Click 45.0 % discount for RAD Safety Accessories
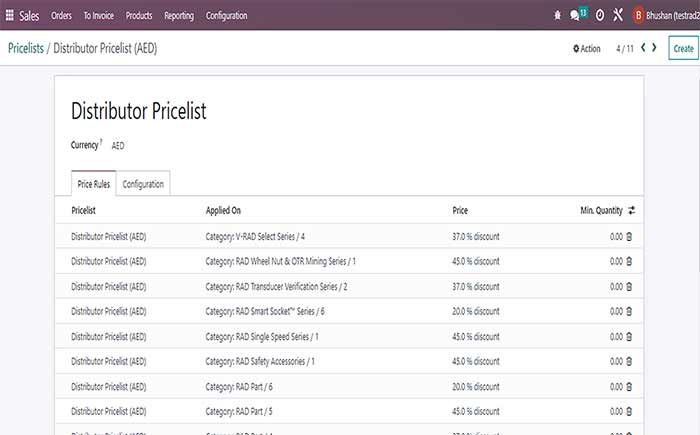The width and height of the screenshot is (700, 435). (475, 361)
